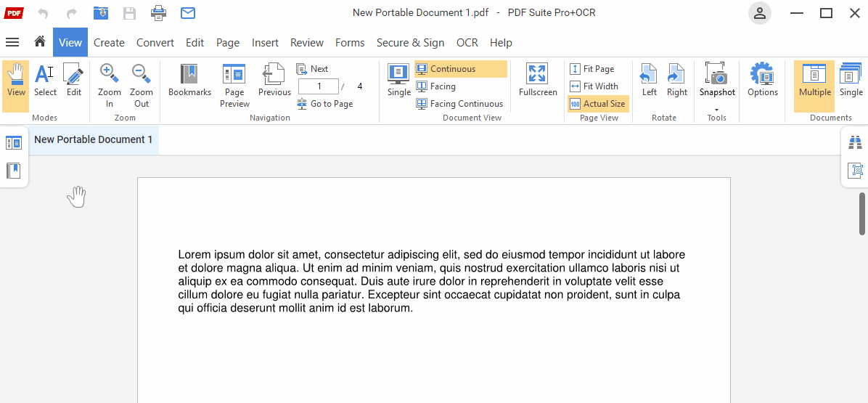Select Continuous document view
The image size is (868, 403).
coord(461,69)
